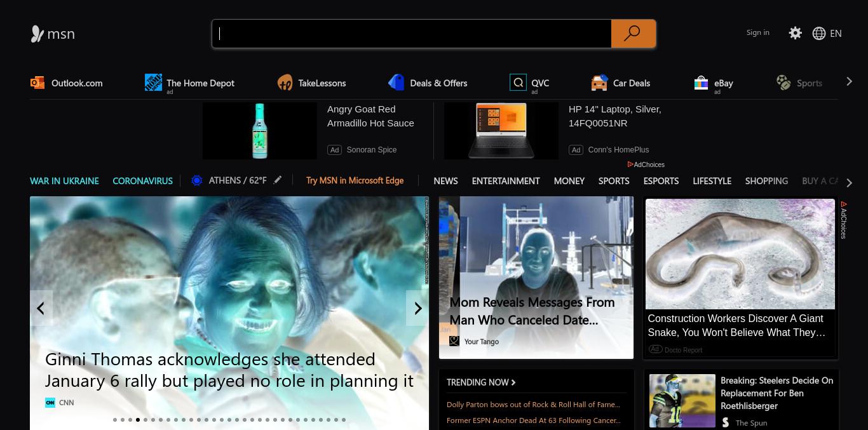This screenshot has height=430, width=868.
Task: Click the vertical AdChoices label by snake ad
Action: [844, 220]
